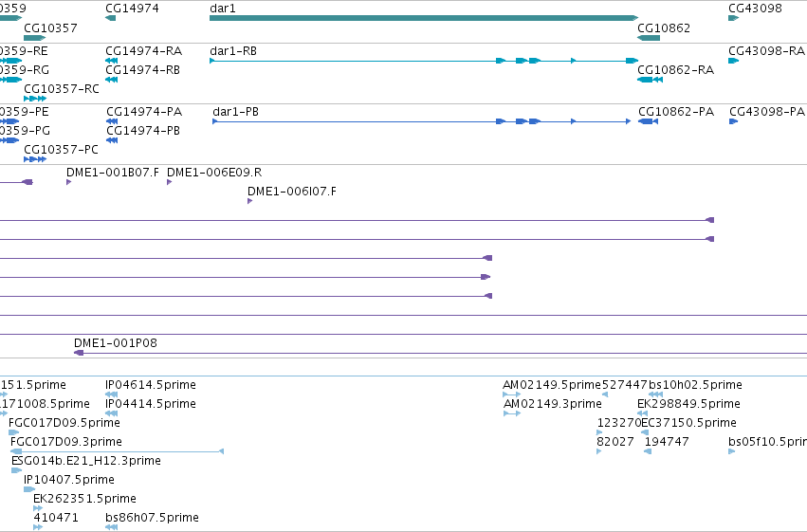Click the IP04614.5prime EST glyph
807x532 pixels.
pos(111,394)
